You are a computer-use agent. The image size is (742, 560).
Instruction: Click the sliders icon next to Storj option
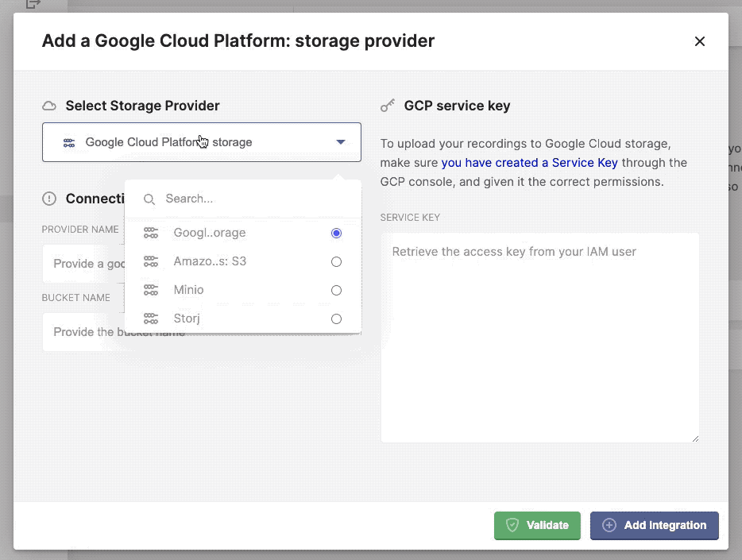click(x=150, y=318)
